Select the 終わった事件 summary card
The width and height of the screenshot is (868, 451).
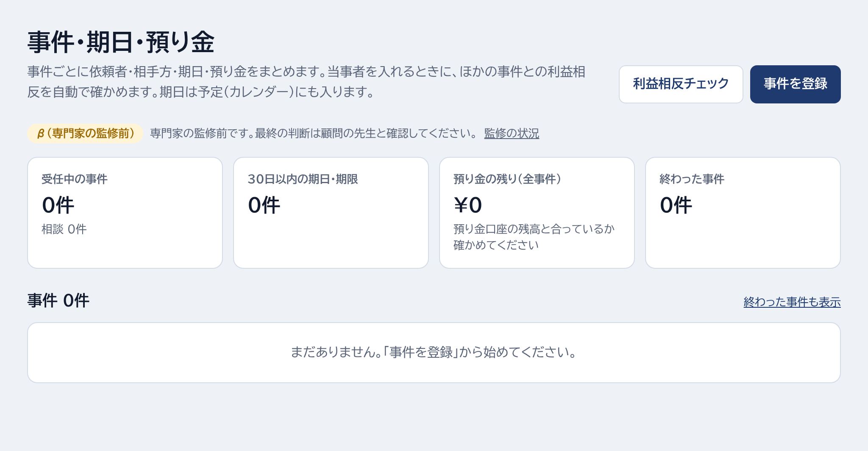(x=743, y=213)
